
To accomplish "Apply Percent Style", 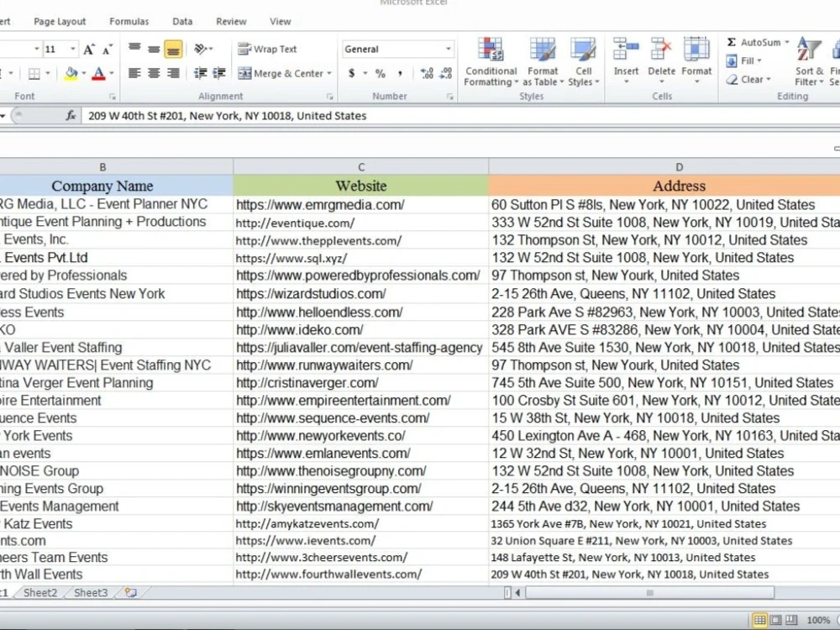I will click(381, 73).
